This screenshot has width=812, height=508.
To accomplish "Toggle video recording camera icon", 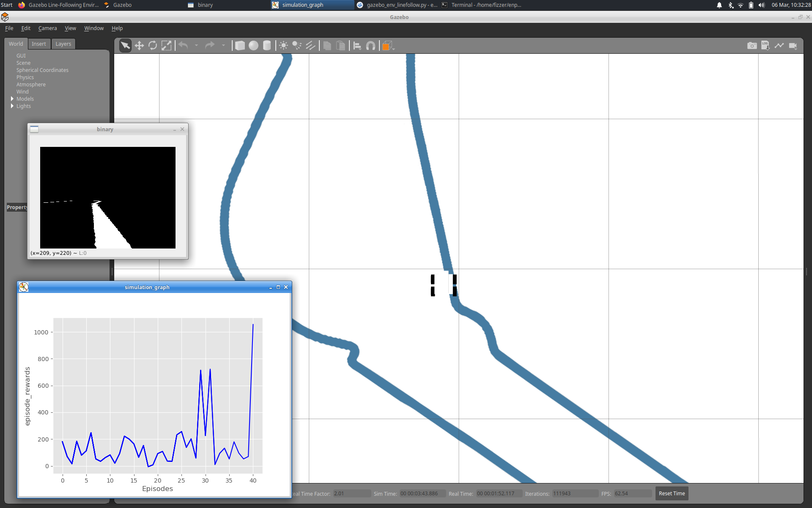I will [793, 46].
